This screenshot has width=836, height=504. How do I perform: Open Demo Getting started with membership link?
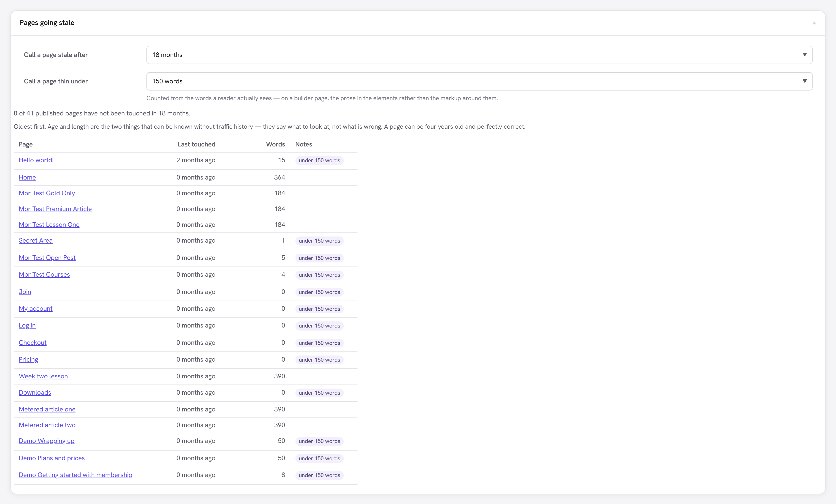(x=75, y=475)
